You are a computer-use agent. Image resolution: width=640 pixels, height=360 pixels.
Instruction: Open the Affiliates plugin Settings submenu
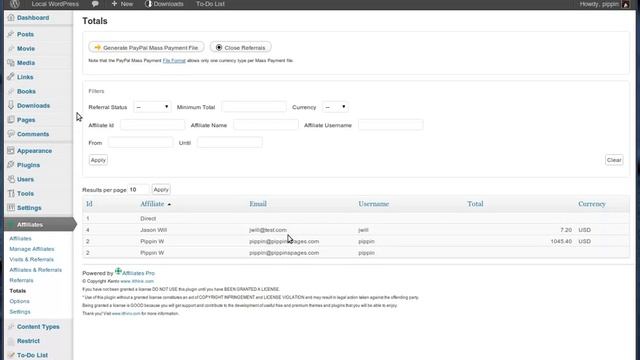[x=20, y=312]
